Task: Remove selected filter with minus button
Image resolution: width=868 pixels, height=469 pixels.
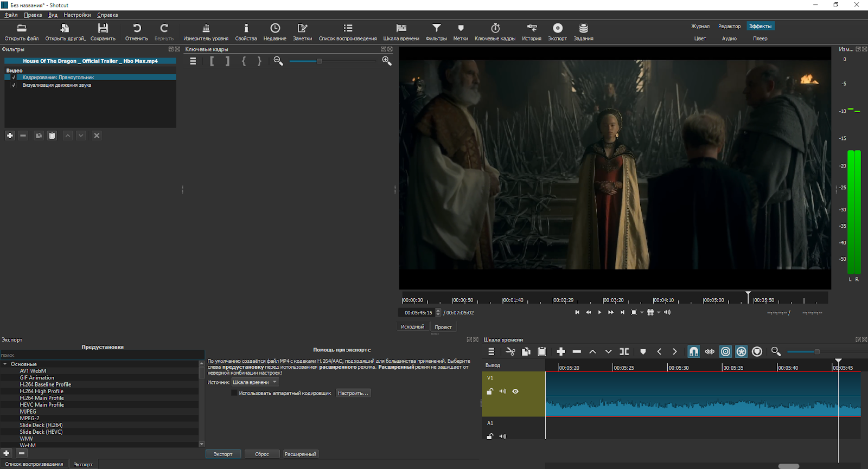Action: pyautogui.click(x=23, y=136)
